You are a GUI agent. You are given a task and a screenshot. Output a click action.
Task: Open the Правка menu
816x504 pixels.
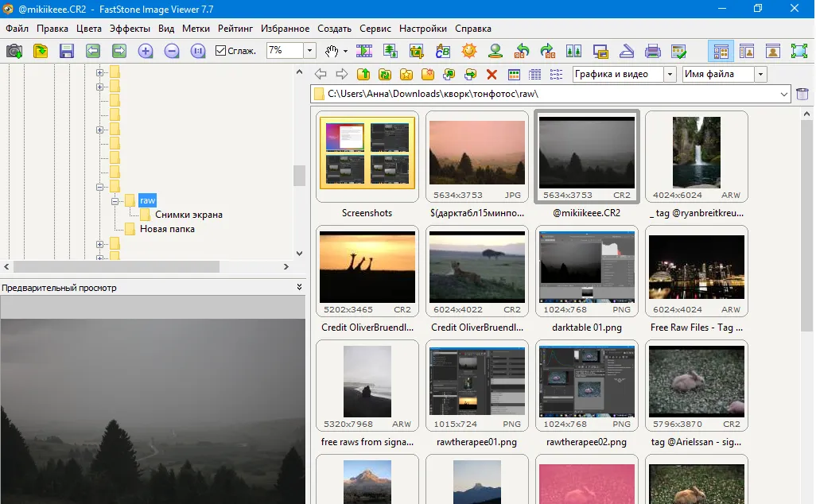pyautogui.click(x=52, y=29)
